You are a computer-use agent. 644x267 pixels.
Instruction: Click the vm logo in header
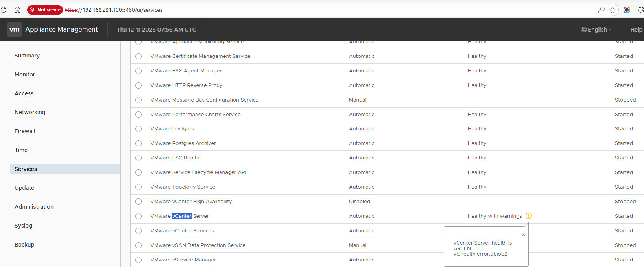pos(15,30)
